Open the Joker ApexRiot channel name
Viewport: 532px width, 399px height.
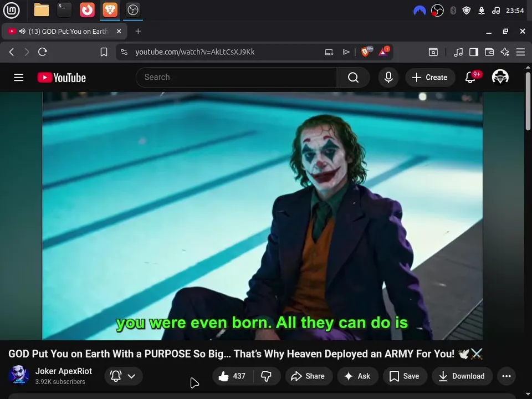63,371
